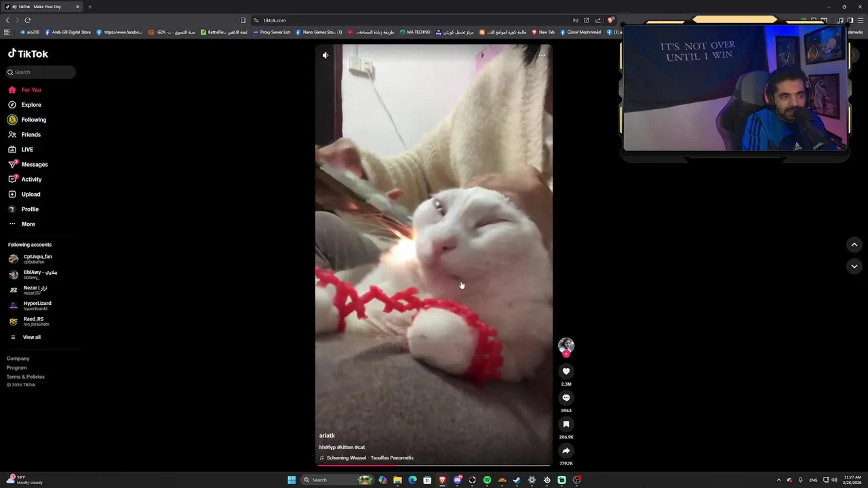
Task: Open the creator's avatar thumbnail
Action: coord(566,345)
